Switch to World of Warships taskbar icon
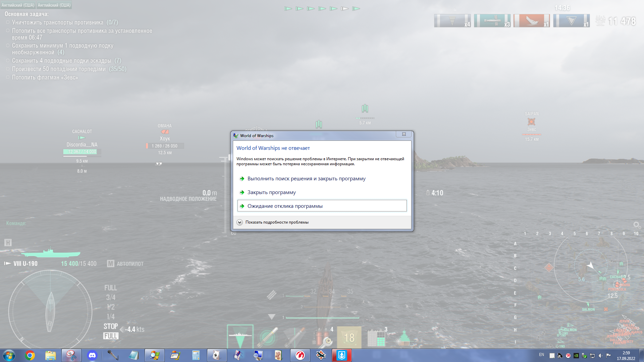 [342, 355]
